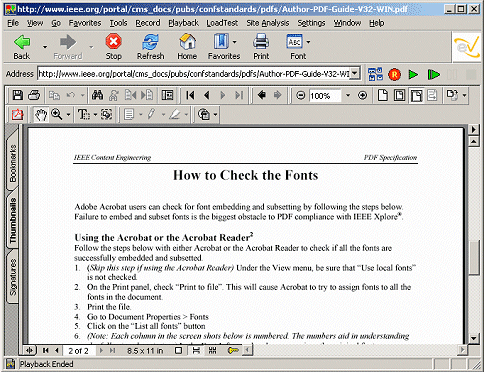Click the 100% zoom field

point(325,96)
